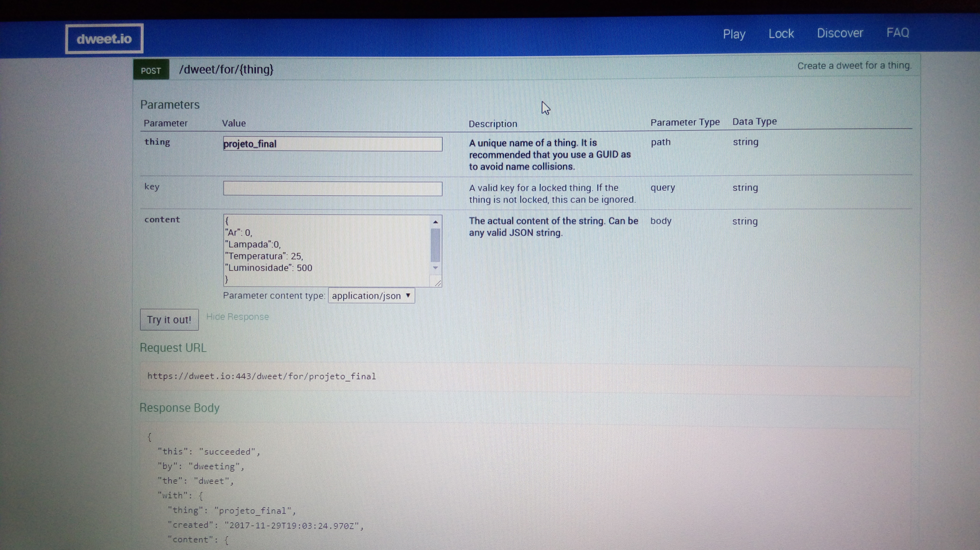This screenshot has width=980, height=550.
Task: Click the 'Parameter Type' column header
Action: point(685,122)
